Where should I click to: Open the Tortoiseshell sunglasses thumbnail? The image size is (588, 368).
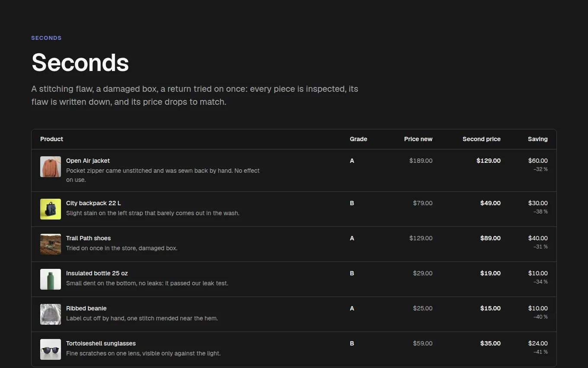tap(51, 349)
